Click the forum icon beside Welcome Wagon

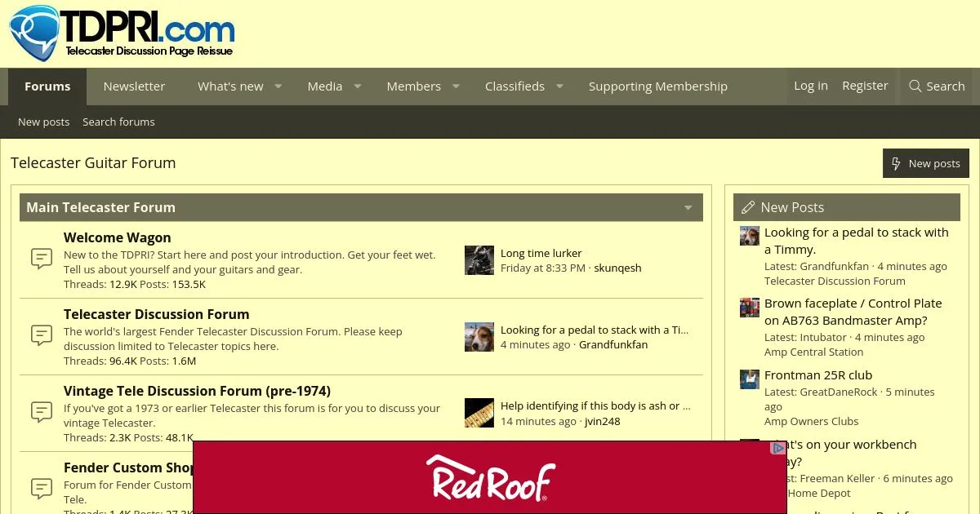(42, 259)
